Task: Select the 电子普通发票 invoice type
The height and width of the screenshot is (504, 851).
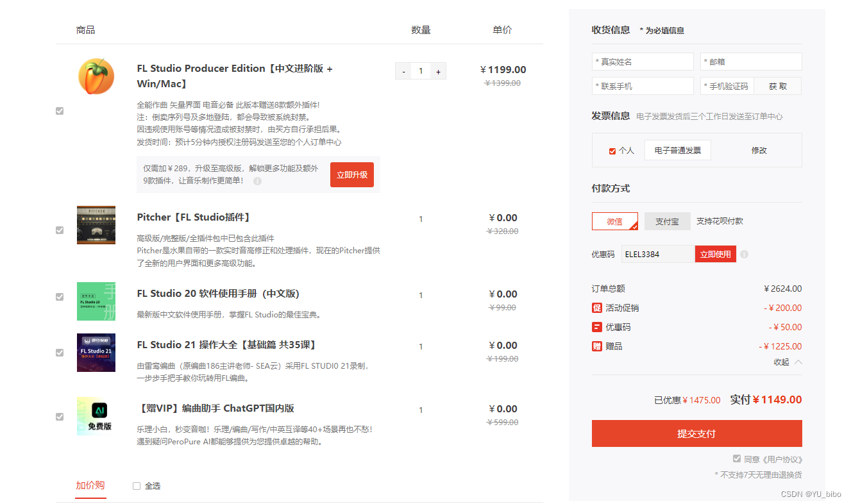Action: pyautogui.click(x=678, y=150)
